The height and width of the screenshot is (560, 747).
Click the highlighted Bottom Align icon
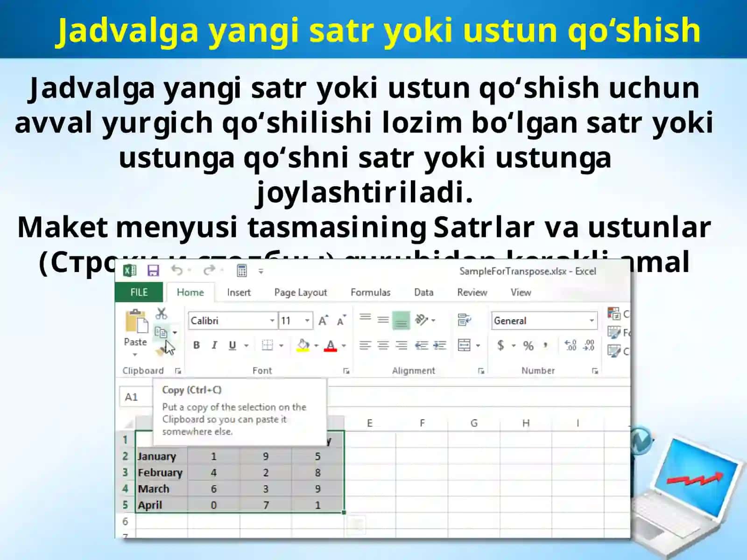pos(401,321)
